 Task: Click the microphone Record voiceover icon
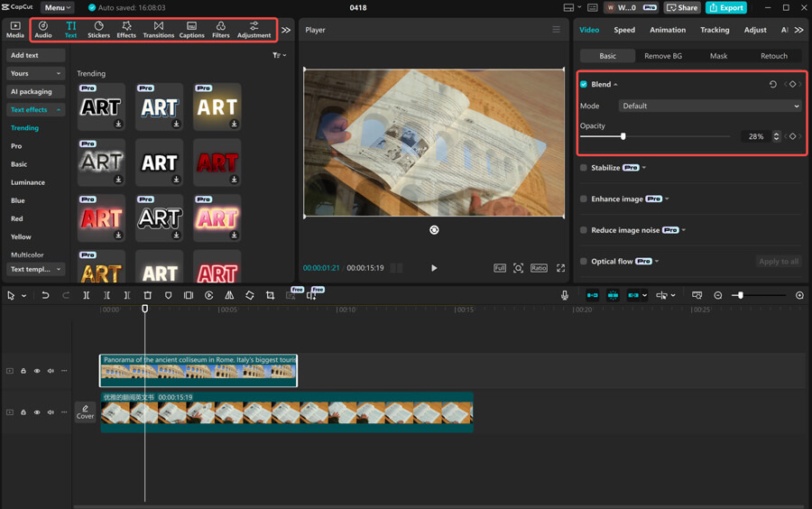point(565,295)
